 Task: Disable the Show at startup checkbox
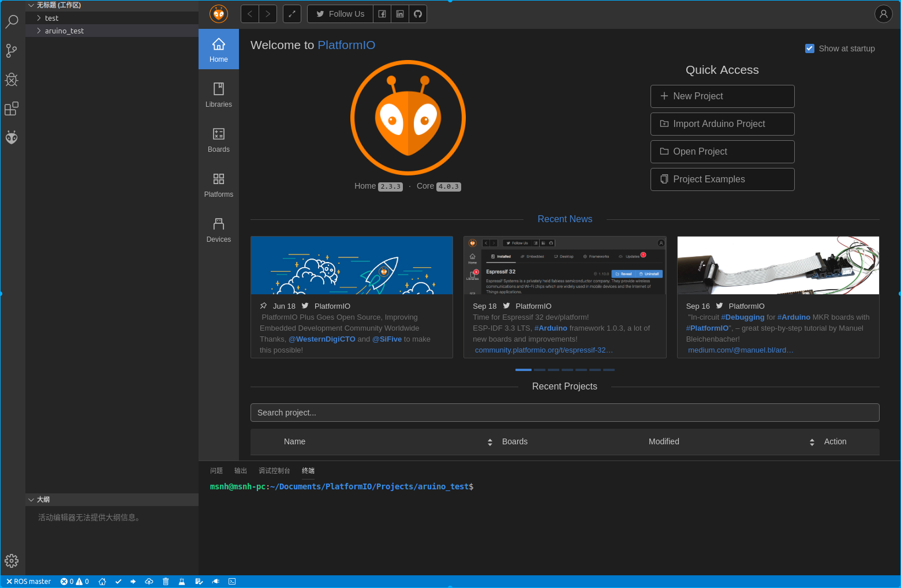(x=809, y=48)
